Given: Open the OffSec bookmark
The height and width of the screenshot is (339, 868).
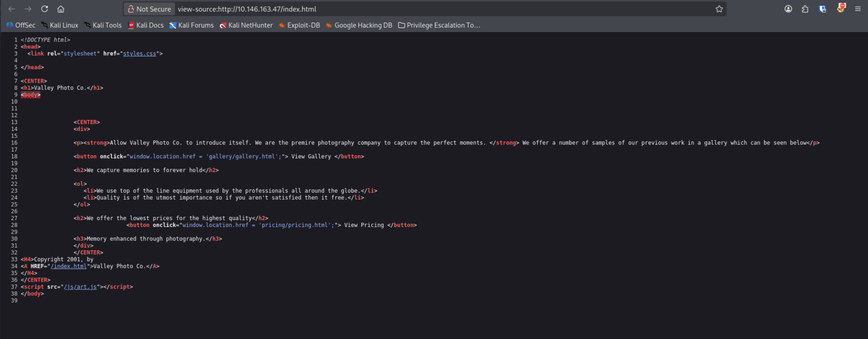Looking at the screenshot, I should coord(20,25).
